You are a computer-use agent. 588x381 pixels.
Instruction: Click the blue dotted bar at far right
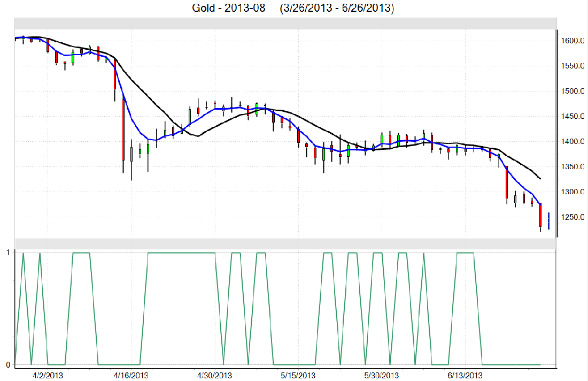548,221
